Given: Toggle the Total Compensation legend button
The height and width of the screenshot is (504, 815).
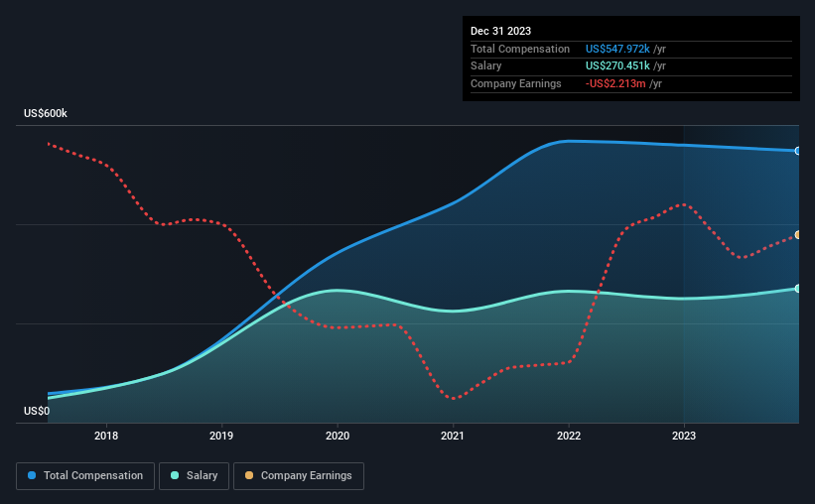Looking at the screenshot, I should click(85, 476).
